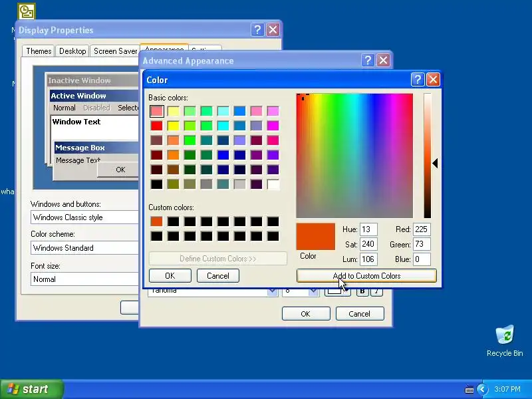Viewport: 532px width, 399px height.
Task: Select the cyan basic color swatch
Action: coord(223,126)
